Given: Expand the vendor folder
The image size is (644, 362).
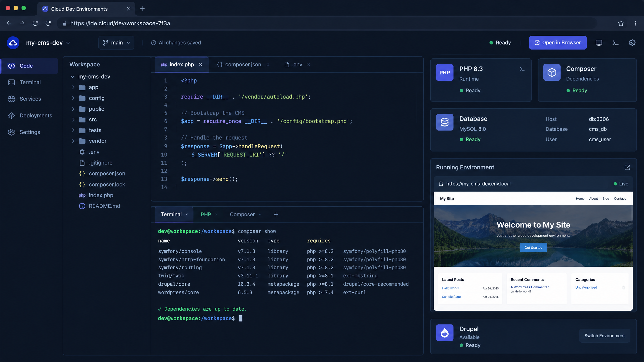Looking at the screenshot, I should click(x=73, y=141).
